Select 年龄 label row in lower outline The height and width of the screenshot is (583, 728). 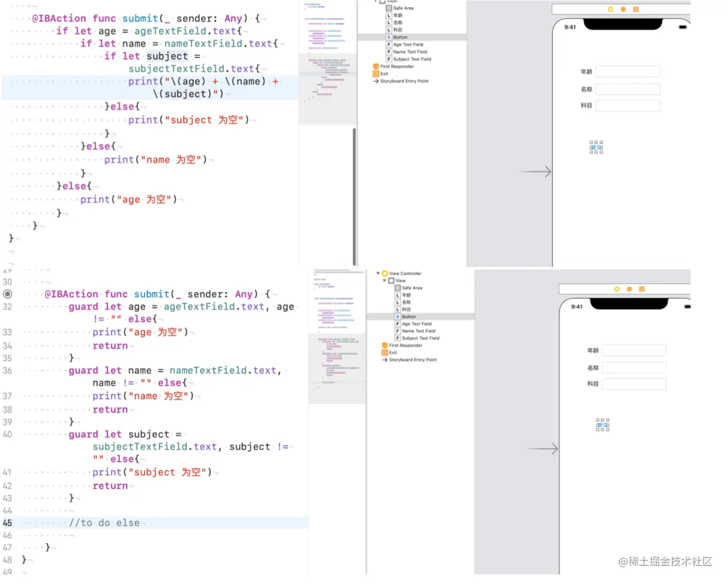(403, 295)
